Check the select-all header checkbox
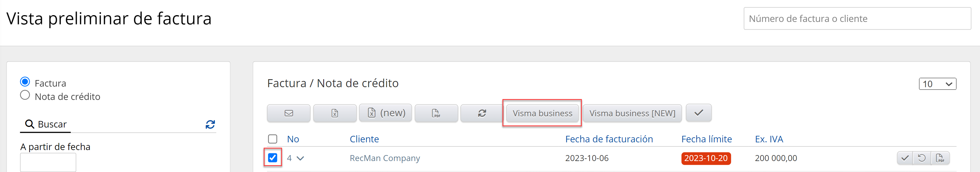 click(x=273, y=139)
